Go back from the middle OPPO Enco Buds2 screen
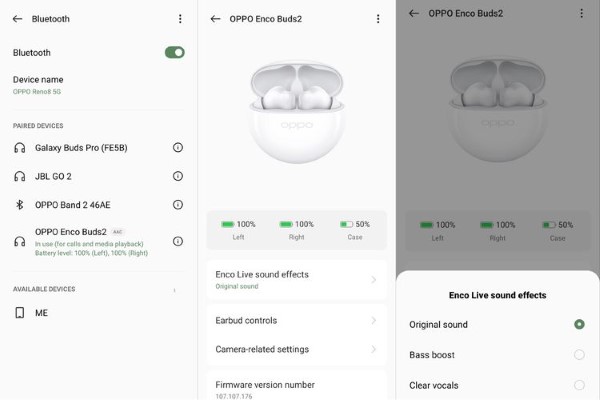600x400 pixels. click(216, 18)
